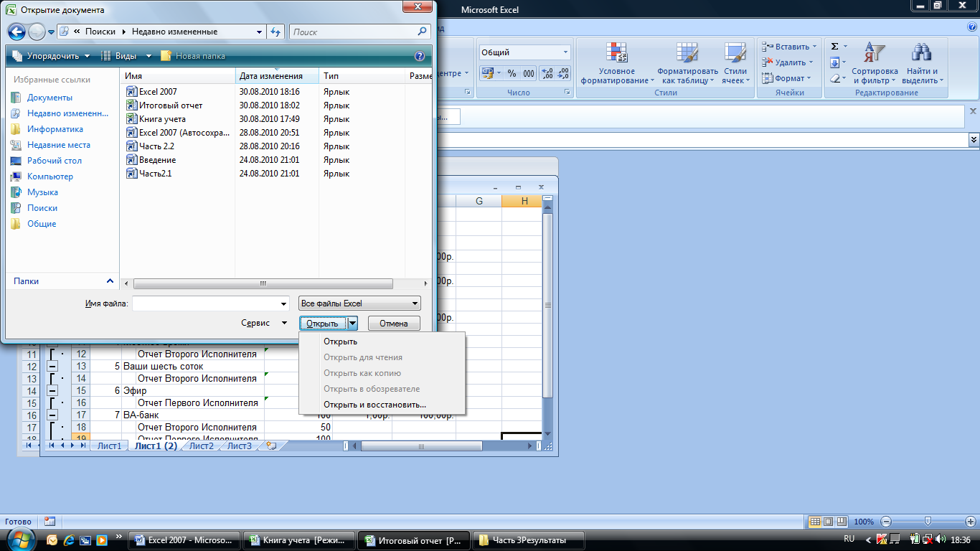Image resolution: width=980 pixels, height=551 pixels.
Task: Click the refresh icon beside the address bar
Action: click(x=275, y=32)
